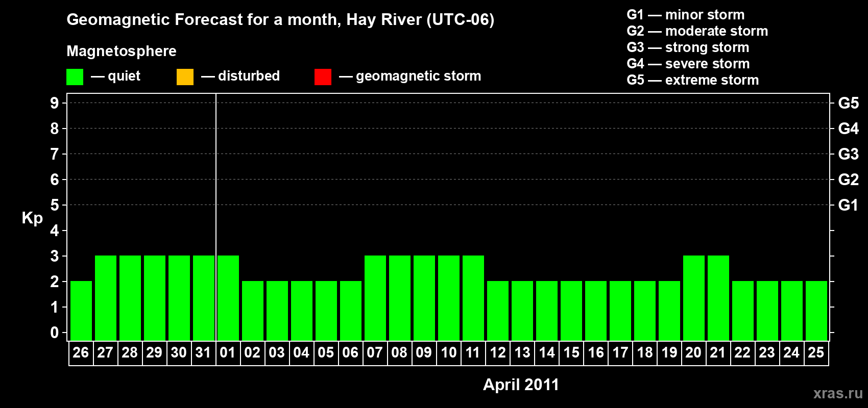Image resolution: width=868 pixels, height=408 pixels.
Task: Click date label 17 on the x-axis
Action: [620, 353]
